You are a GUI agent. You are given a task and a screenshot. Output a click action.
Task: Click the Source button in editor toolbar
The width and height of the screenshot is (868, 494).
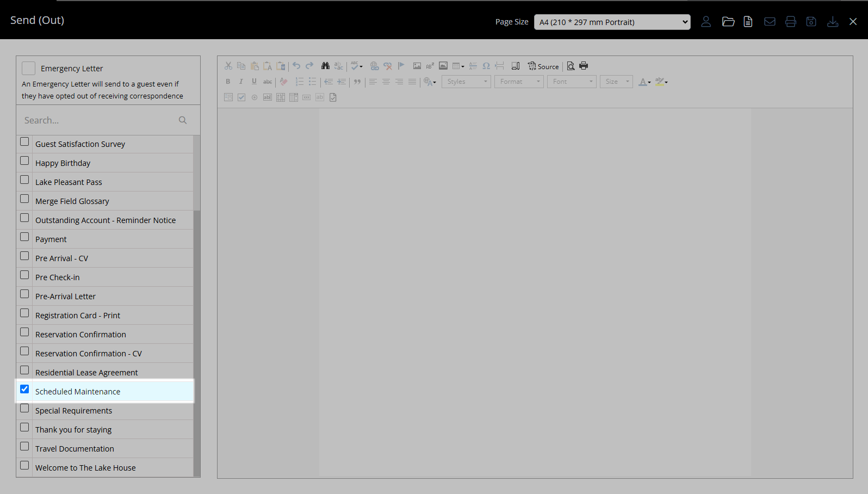[543, 66]
